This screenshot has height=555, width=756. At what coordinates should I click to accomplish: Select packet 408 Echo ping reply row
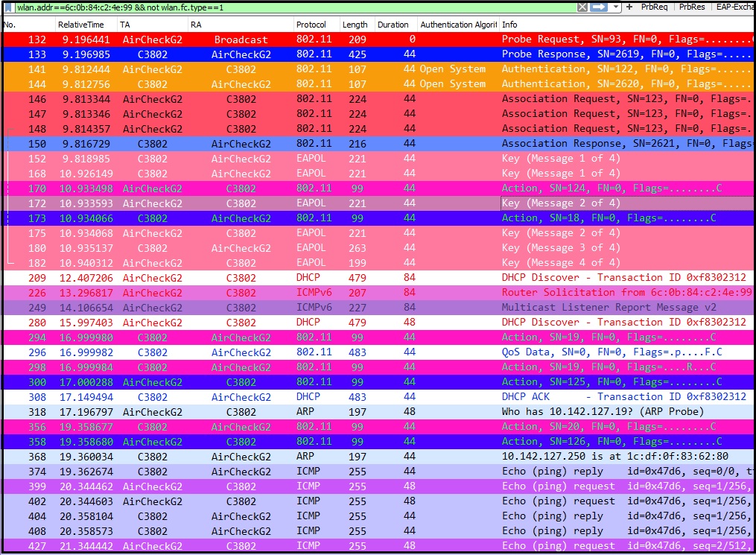click(378, 531)
